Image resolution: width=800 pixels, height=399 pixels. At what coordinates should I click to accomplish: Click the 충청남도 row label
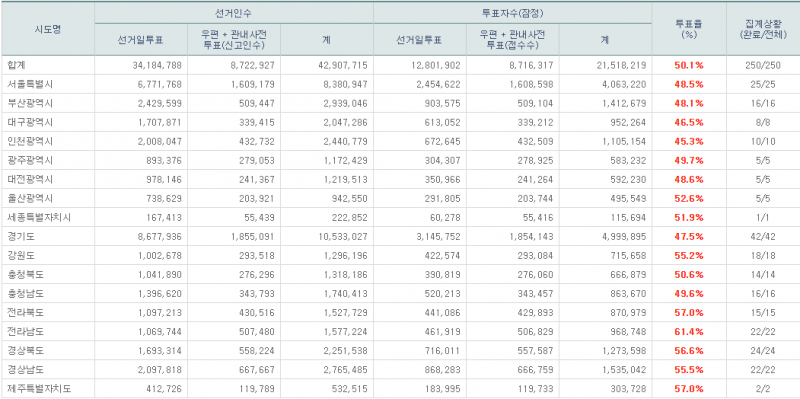pos(25,294)
